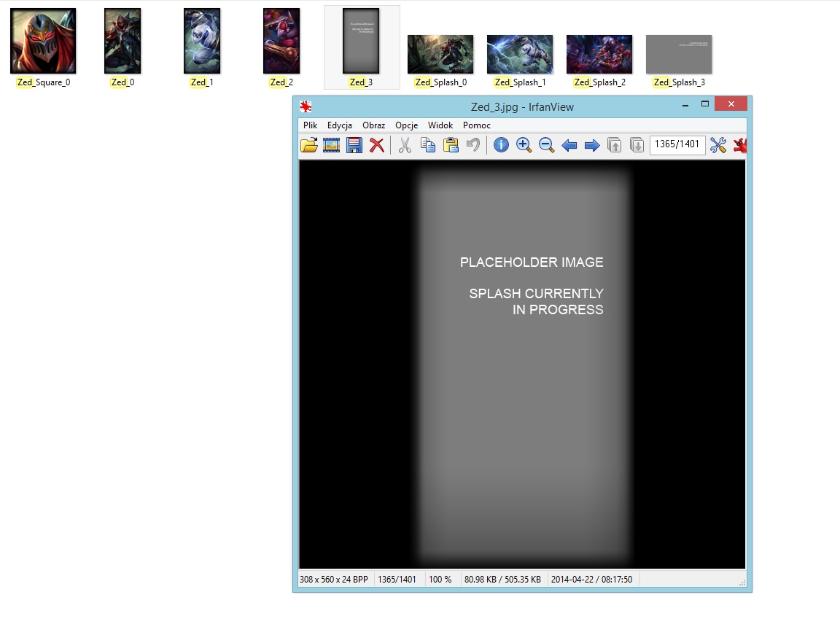Minimize the IrfanView window
The width and height of the screenshot is (840, 627).
[685, 104]
